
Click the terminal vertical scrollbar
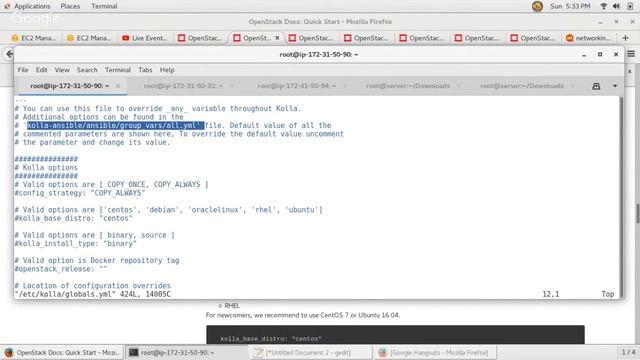coord(622,197)
